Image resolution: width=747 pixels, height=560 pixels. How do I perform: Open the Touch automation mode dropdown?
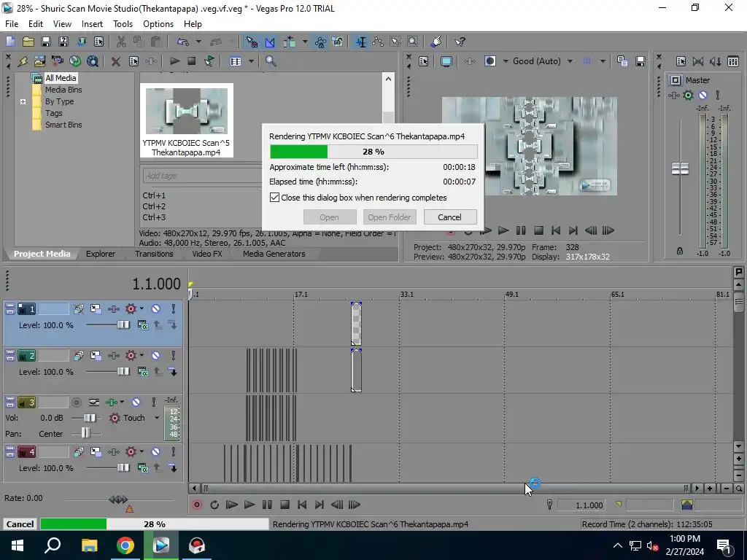pyautogui.click(x=156, y=418)
